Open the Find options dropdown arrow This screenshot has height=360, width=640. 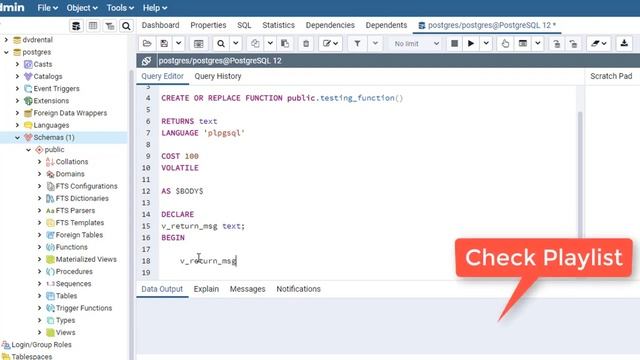(x=236, y=43)
